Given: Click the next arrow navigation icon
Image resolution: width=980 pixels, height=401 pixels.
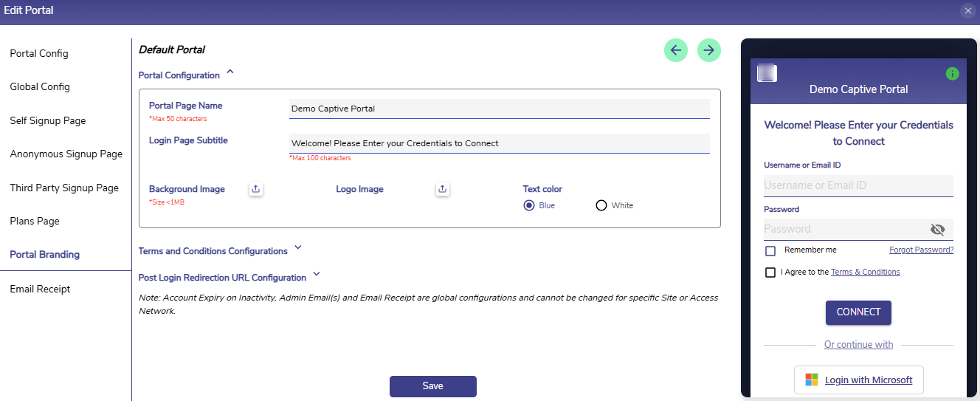Looking at the screenshot, I should click(708, 50).
